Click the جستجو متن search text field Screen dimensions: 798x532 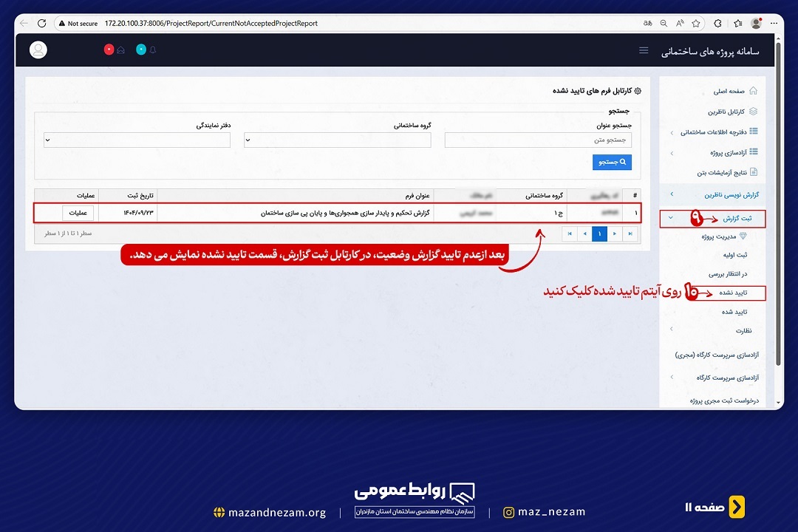(x=538, y=140)
